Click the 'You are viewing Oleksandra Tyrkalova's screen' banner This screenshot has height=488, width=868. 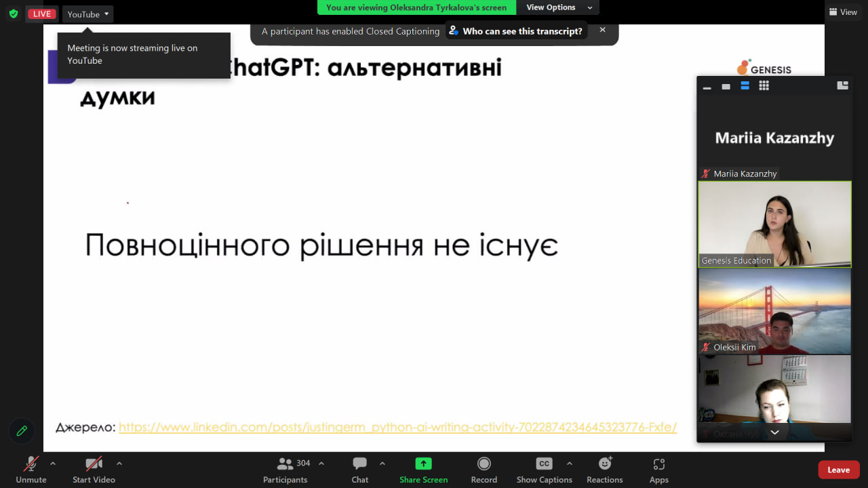tap(416, 7)
